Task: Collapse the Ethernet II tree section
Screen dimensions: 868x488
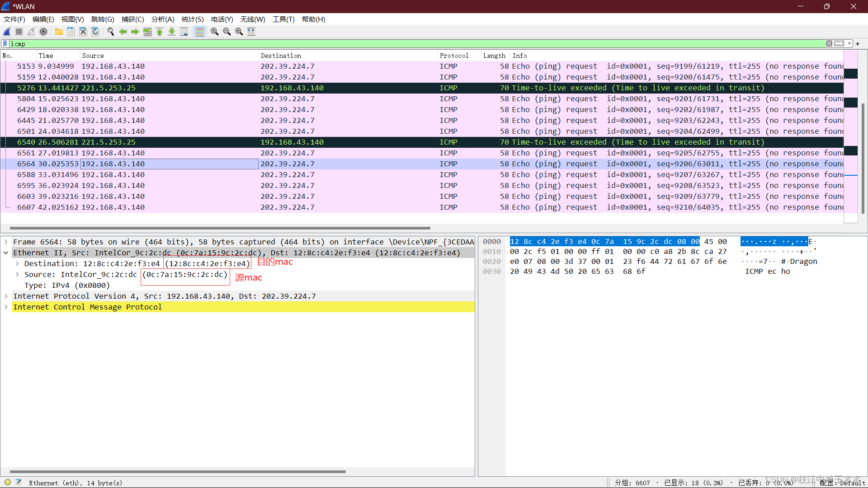Action: click(6, 253)
